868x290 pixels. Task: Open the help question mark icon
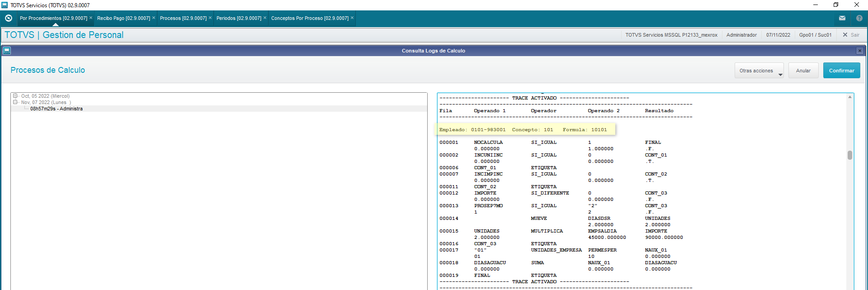pos(859,18)
